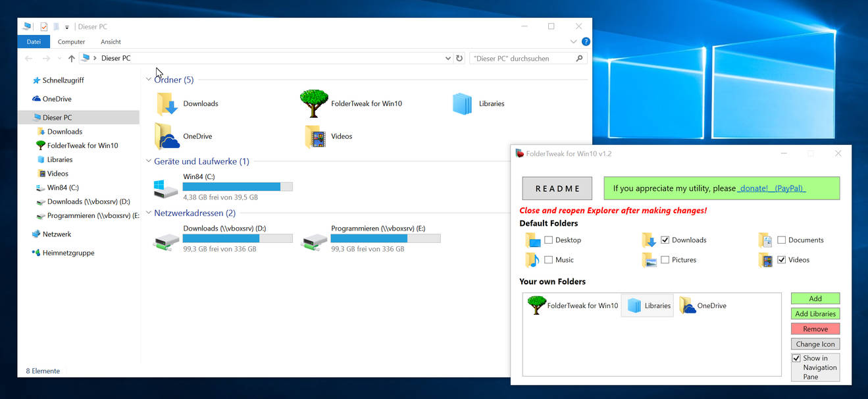Image resolution: width=868 pixels, height=399 pixels.
Task: Click the green Add button
Action: tap(815, 299)
